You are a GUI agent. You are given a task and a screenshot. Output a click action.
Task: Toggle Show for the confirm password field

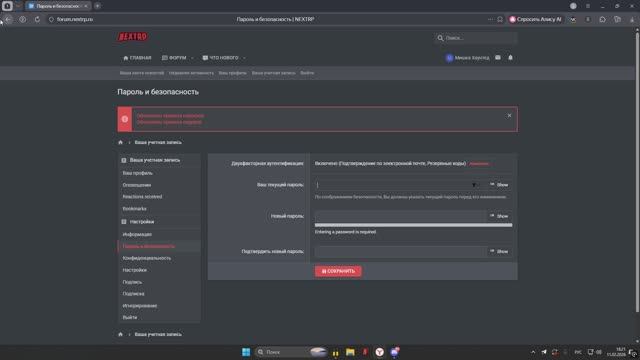[499, 251]
